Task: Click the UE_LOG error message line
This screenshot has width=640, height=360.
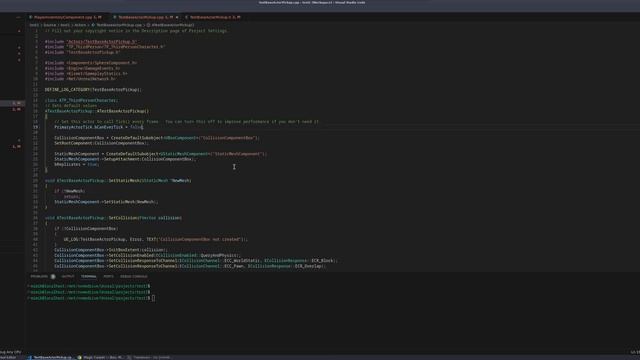Action: pos(156,239)
